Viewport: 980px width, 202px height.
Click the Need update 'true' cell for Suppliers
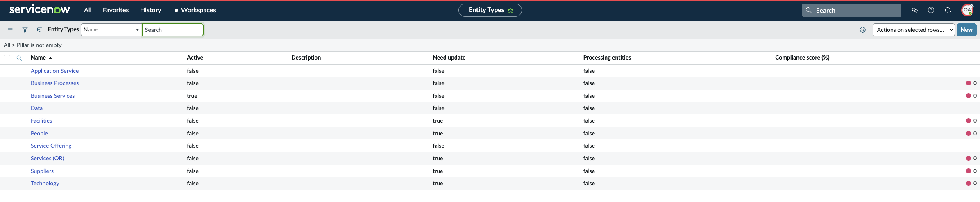pos(438,171)
